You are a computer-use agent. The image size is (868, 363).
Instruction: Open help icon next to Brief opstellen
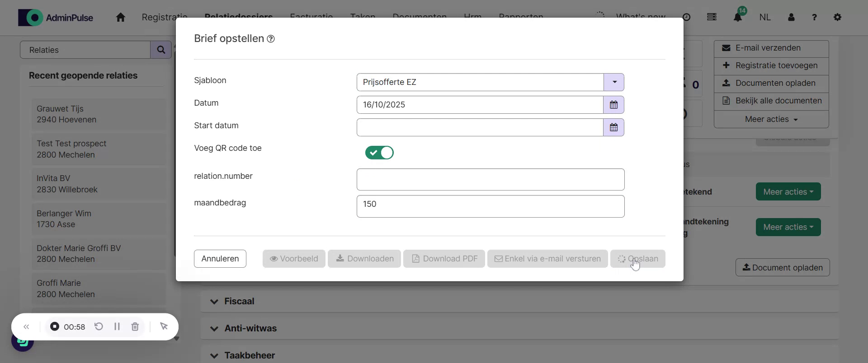click(271, 39)
